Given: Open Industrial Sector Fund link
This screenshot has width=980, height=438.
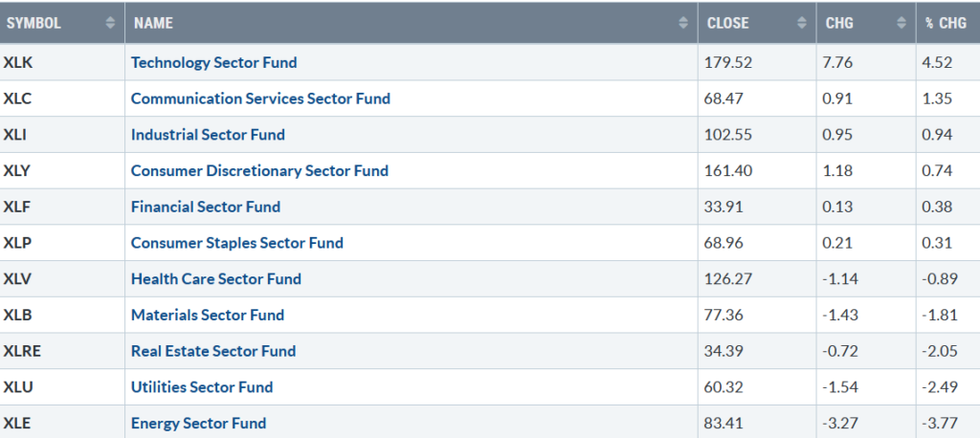Looking at the screenshot, I should [208, 135].
